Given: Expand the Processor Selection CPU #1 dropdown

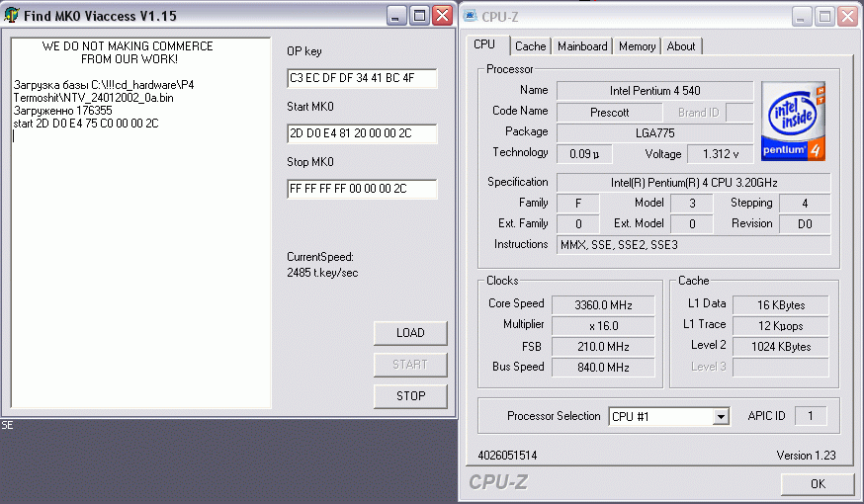Looking at the screenshot, I should coord(721,416).
